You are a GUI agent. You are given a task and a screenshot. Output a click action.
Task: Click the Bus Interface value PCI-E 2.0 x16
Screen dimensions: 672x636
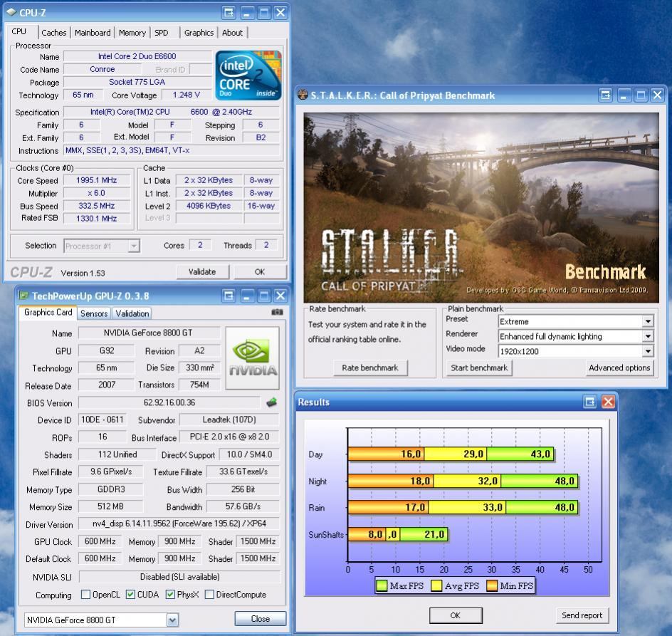tap(229, 437)
